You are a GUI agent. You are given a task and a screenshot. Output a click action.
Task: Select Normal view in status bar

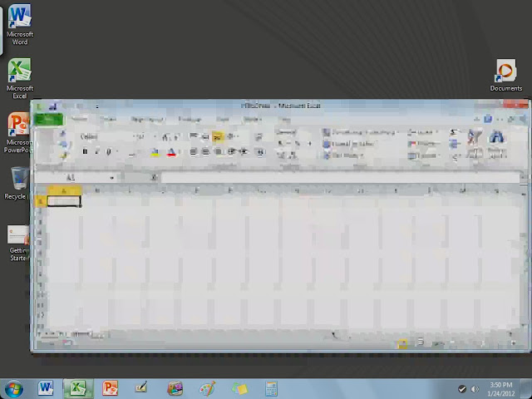(402, 343)
